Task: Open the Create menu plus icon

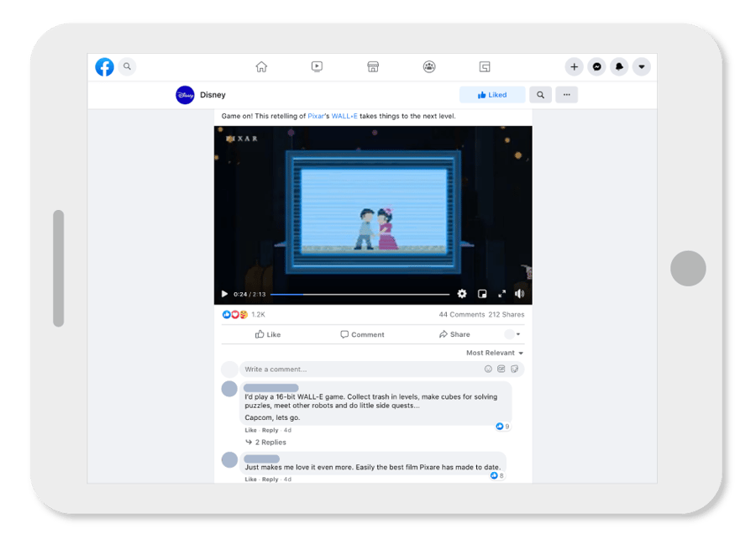Action: tap(574, 66)
